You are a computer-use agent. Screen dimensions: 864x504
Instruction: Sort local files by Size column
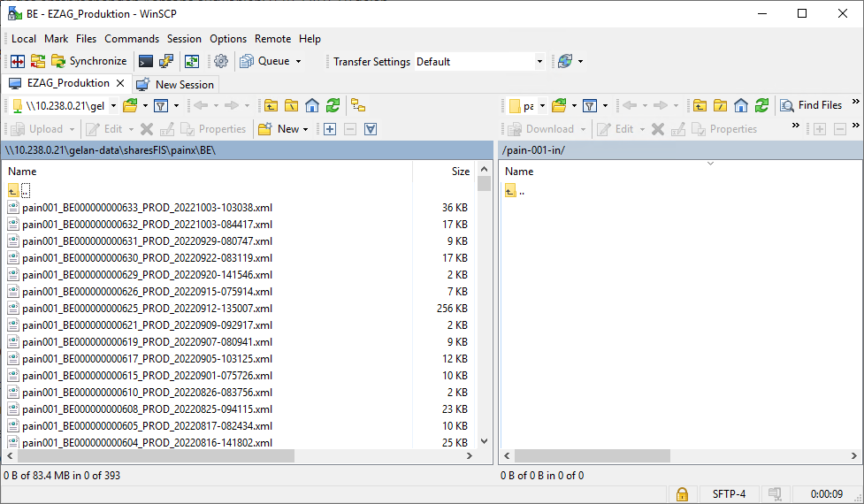445,172
